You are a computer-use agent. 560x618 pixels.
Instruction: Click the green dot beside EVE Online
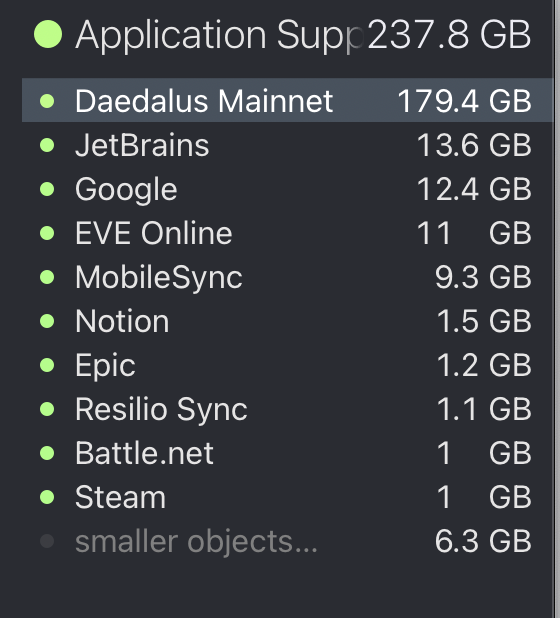coord(47,233)
